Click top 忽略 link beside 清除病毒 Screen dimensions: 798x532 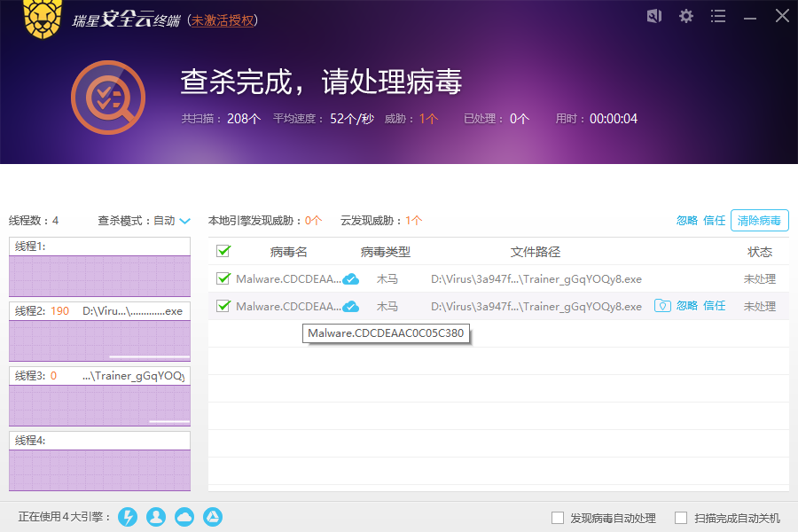[x=686, y=221]
